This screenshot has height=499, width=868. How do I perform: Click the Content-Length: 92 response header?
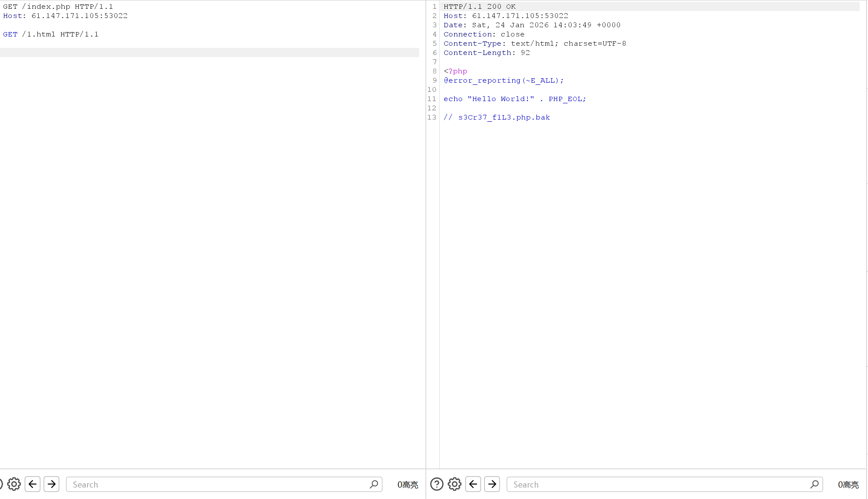(486, 53)
